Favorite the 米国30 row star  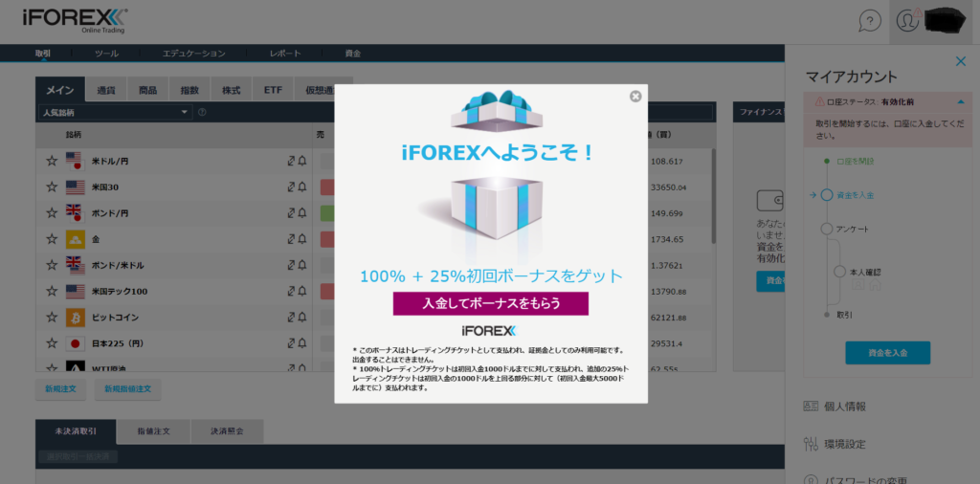point(52,187)
